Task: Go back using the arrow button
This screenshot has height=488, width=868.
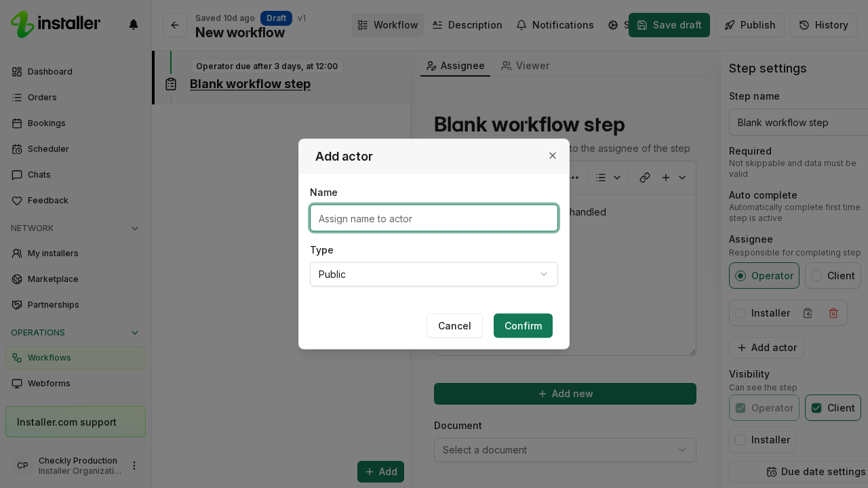Action: (175, 25)
